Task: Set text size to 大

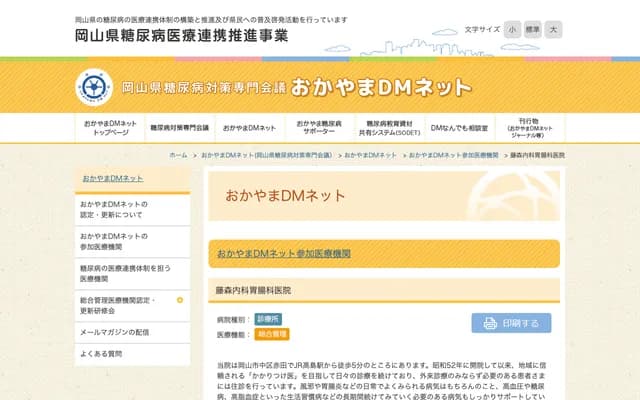Action: [x=553, y=29]
